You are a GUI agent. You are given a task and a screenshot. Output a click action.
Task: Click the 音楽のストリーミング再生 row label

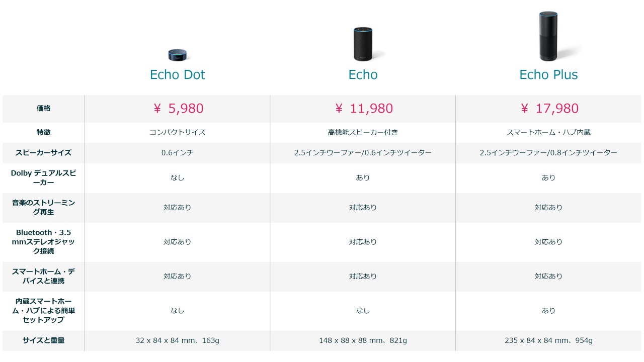(x=44, y=207)
